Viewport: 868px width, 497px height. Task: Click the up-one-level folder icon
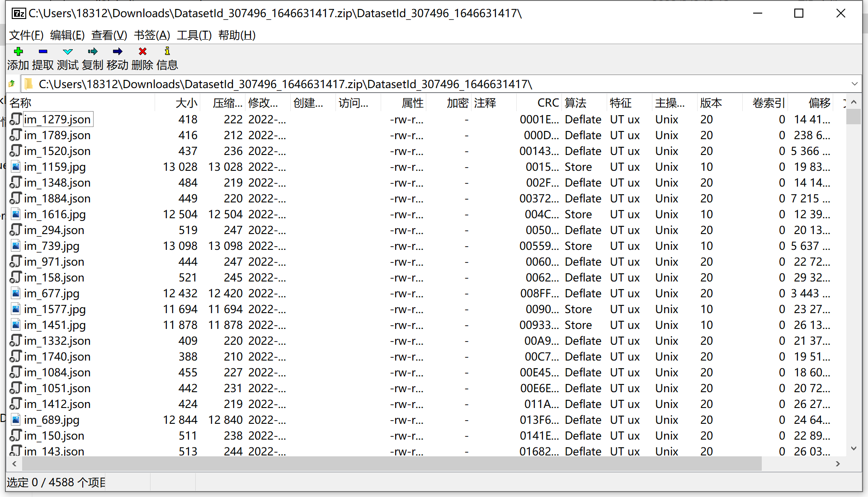[x=12, y=84]
